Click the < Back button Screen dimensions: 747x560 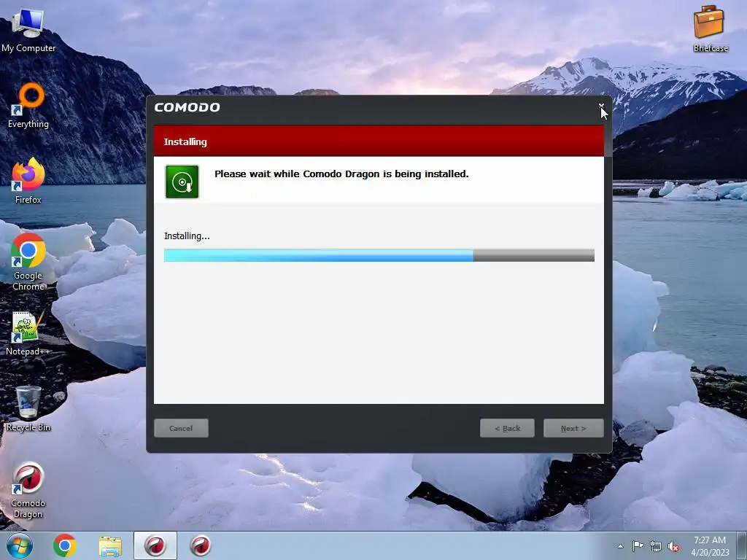click(508, 428)
